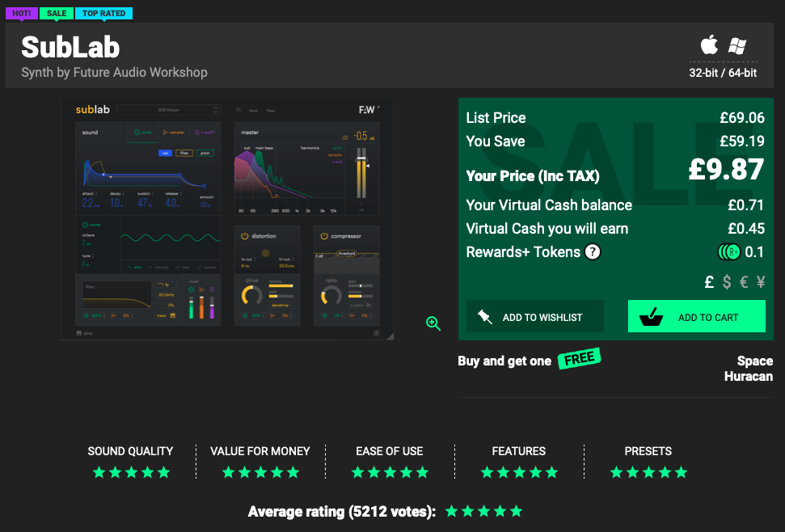Screen dimensions: 785x532
Task: Open the SubLab interface screenshot thumbnail
Action: click(x=227, y=219)
